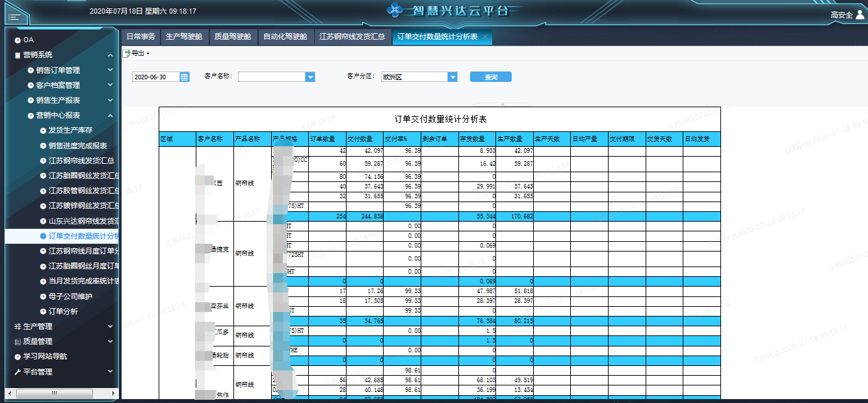868x403 pixels.
Task: Click the 日均发货 column header
Action: [702, 139]
